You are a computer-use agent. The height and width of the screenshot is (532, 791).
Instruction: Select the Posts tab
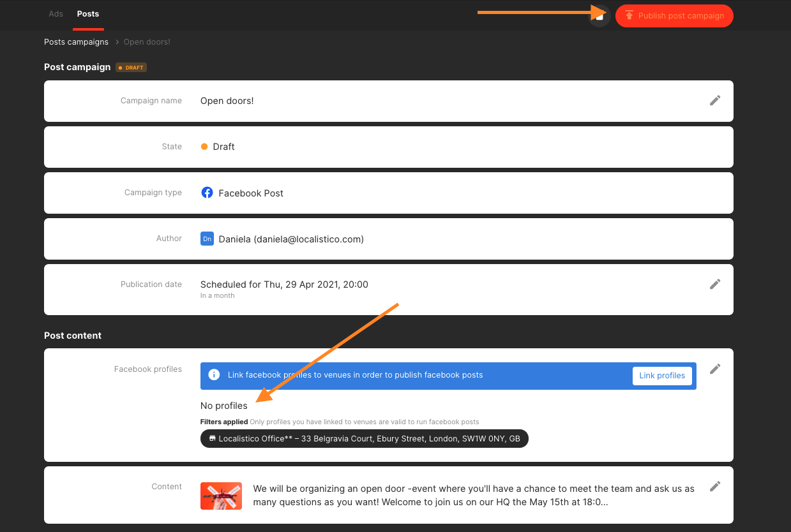(x=88, y=14)
